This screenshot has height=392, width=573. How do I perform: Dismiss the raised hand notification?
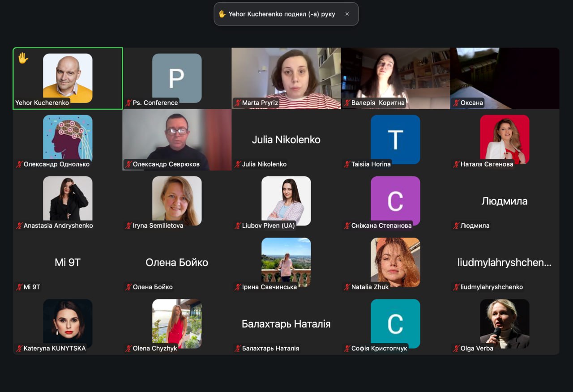point(347,14)
